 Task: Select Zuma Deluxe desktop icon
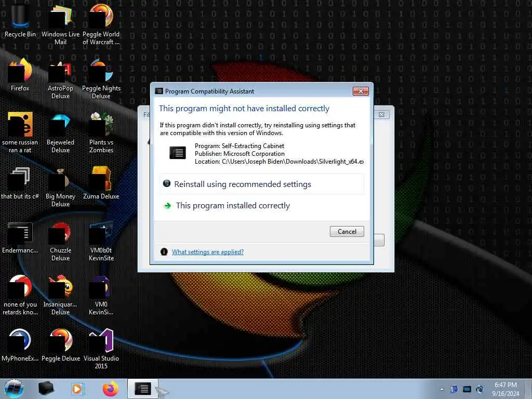(101, 183)
